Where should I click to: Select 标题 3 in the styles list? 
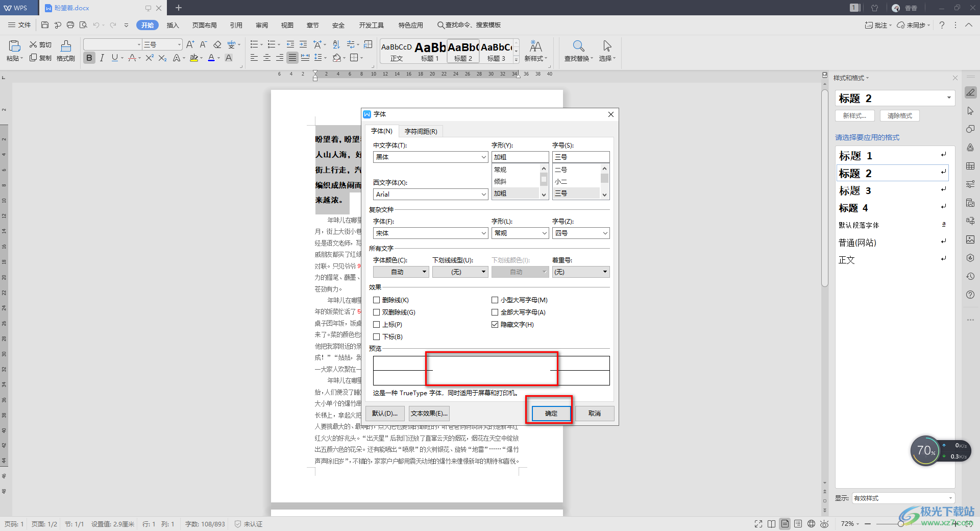[892, 191]
